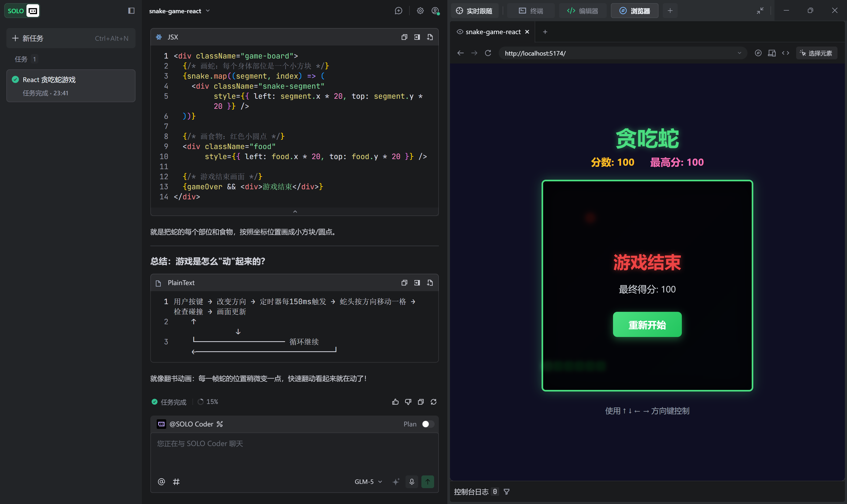Image resolution: width=847 pixels, height=504 pixels.
Task: Thumbs down the task response
Action: point(408,402)
